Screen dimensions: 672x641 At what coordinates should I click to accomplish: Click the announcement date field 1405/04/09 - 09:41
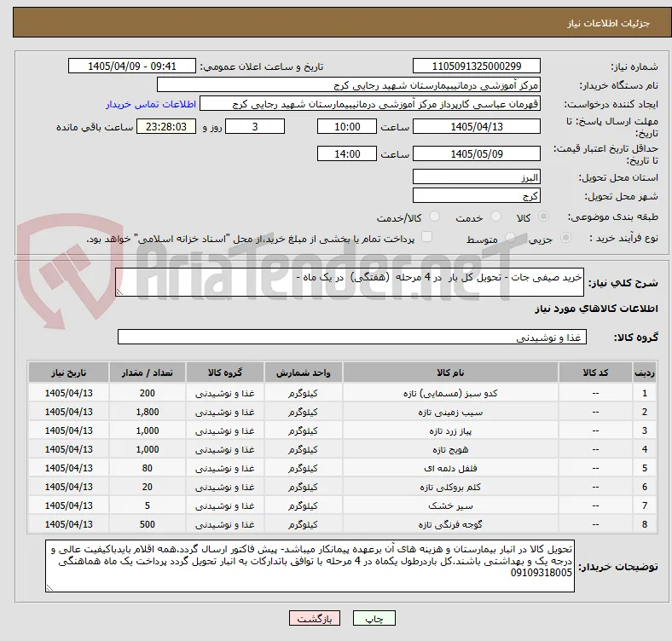tap(132, 66)
